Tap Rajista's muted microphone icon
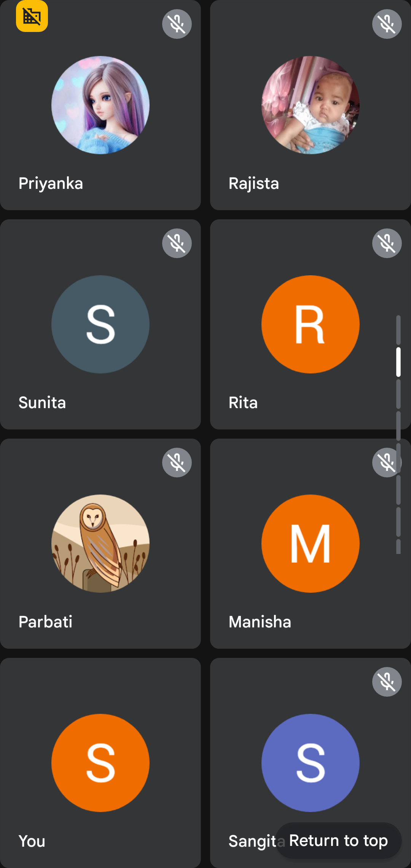This screenshot has width=411, height=868. 387,24
